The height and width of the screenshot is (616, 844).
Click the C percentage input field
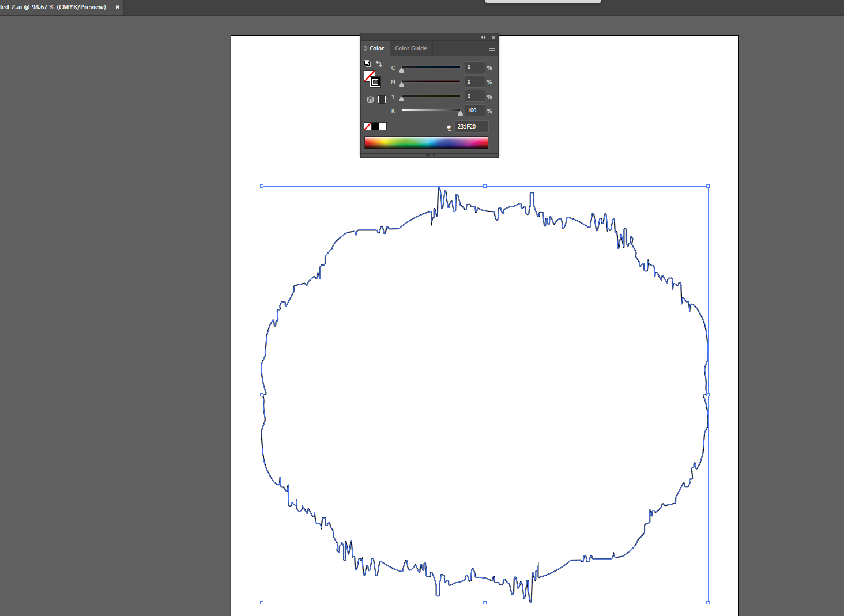(x=475, y=67)
